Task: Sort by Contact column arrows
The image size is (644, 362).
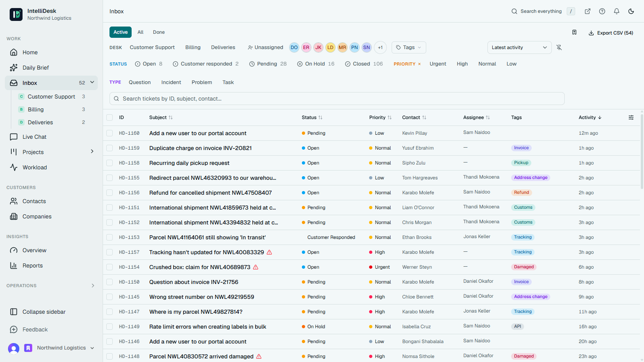Action: [x=424, y=117]
